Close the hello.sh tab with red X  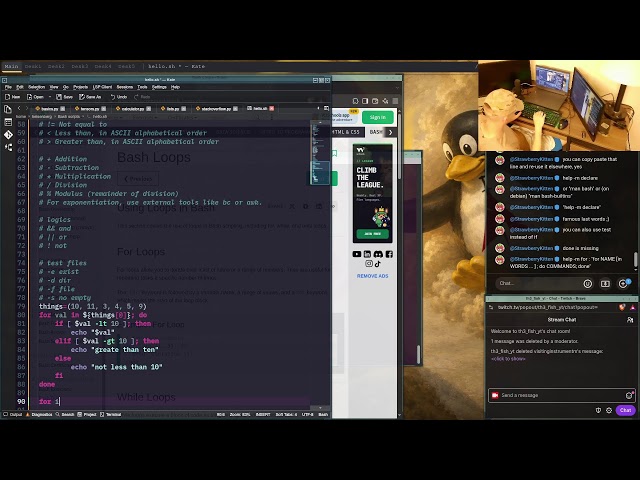click(x=271, y=109)
